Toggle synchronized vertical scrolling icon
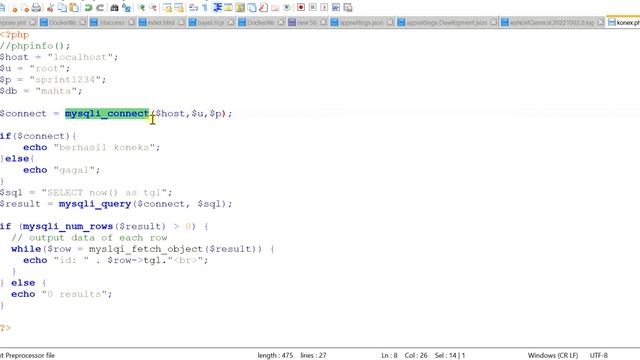Viewport: 640px width, 360px height. [167, 8]
